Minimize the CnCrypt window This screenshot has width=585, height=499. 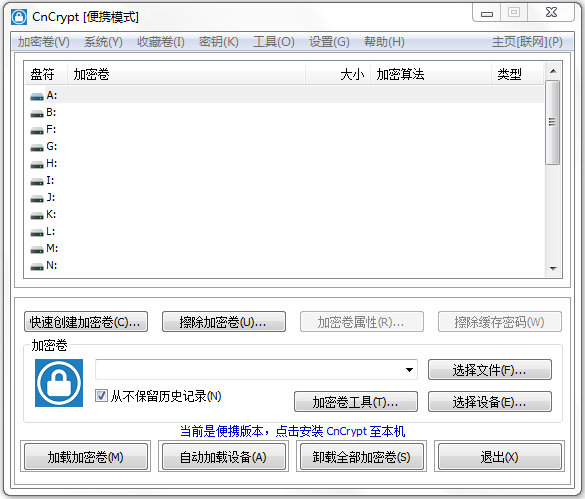coord(487,13)
